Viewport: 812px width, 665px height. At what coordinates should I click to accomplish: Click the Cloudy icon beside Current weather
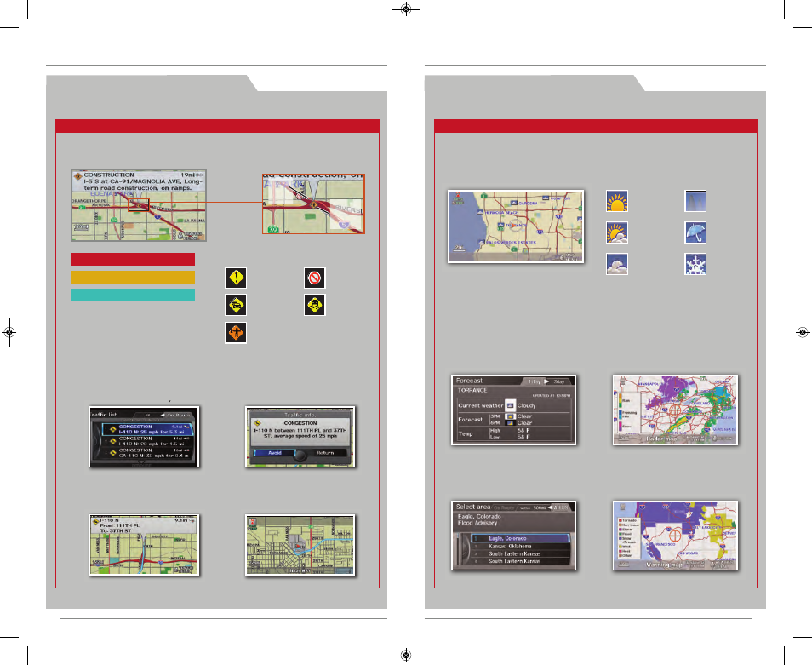[x=510, y=405]
